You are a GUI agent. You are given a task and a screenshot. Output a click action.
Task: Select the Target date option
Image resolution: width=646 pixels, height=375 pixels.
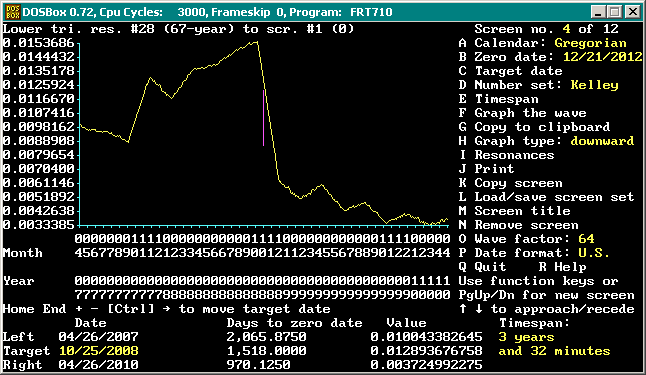[x=510, y=71]
